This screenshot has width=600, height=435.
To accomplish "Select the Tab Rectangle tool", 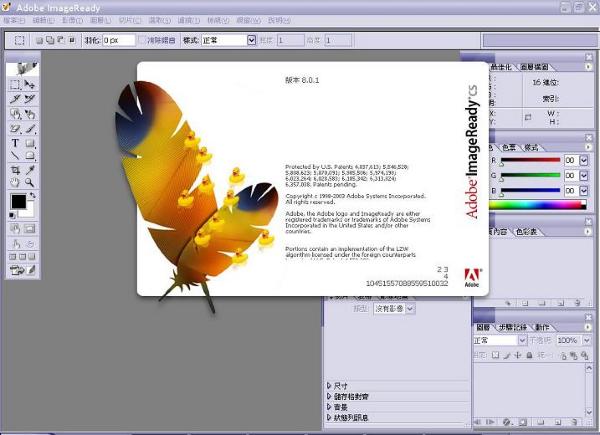I will click(30, 155).
